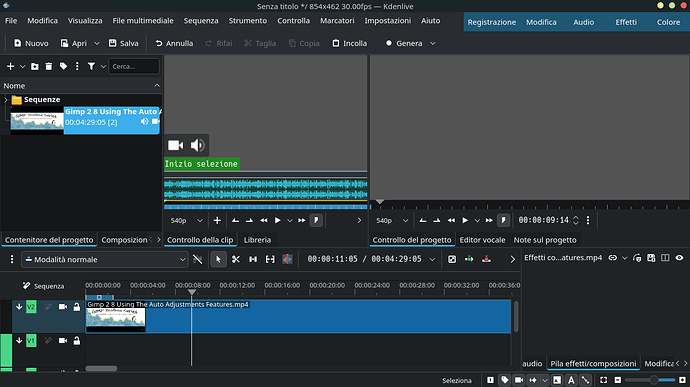Open dropdown arrow next to Apri
690x387 pixels.
(x=97, y=44)
